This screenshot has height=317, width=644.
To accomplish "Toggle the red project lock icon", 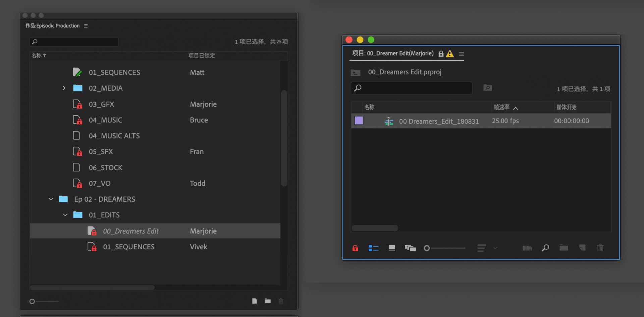I will (355, 248).
